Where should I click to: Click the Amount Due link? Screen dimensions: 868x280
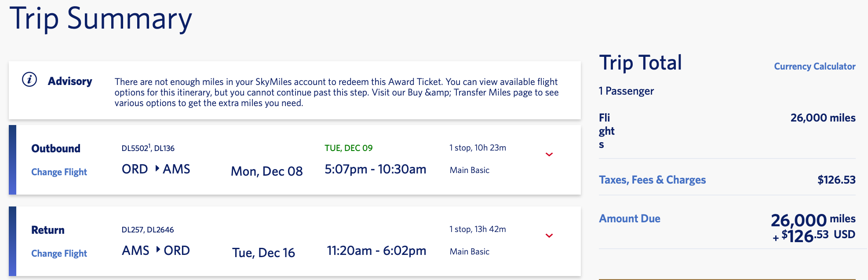[x=629, y=219]
